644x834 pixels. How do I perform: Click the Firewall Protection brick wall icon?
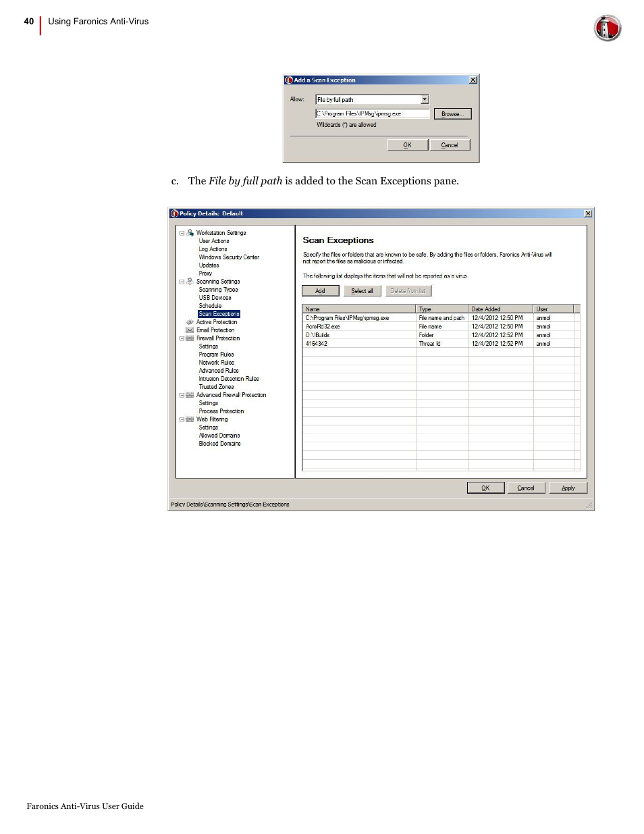click(190, 338)
